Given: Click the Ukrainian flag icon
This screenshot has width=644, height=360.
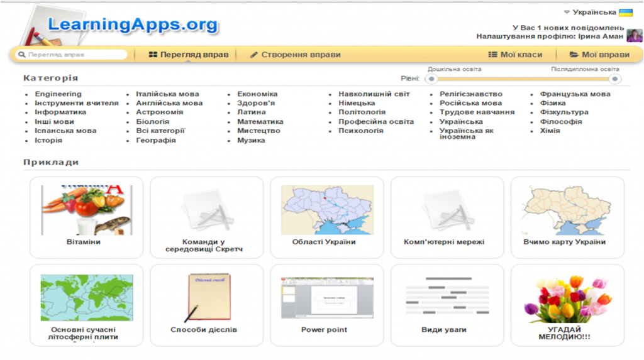Looking at the screenshot, I should [626, 13].
